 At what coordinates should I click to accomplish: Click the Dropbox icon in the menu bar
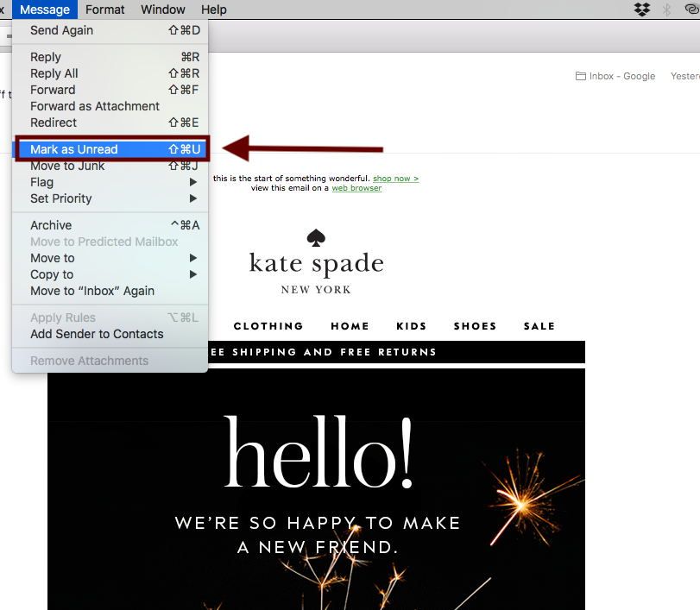pos(641,9)
